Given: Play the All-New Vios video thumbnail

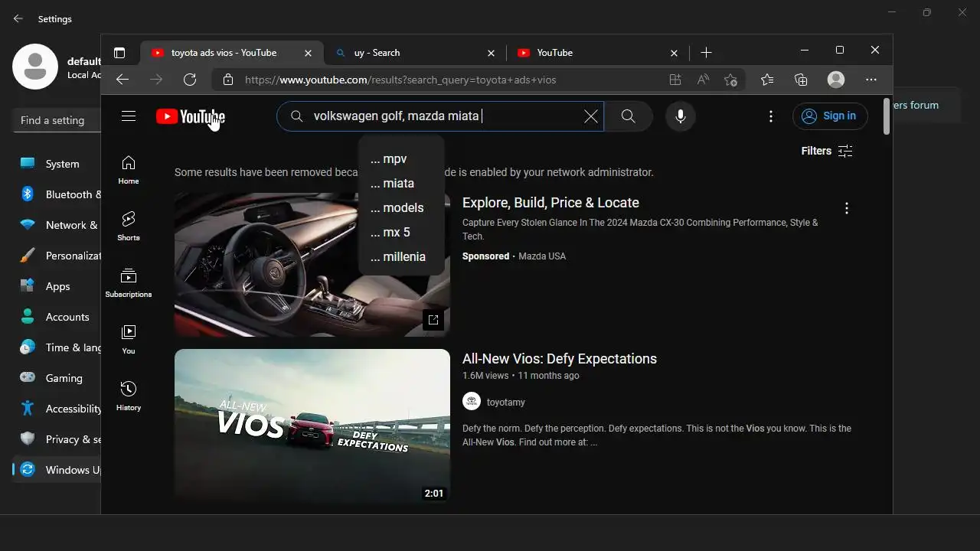Looking at the screenshot, I should pos(312,425).
